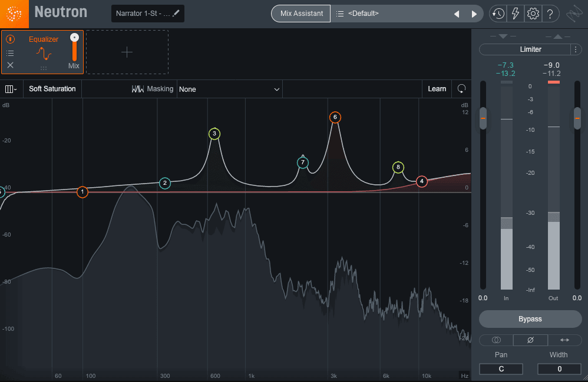Open the band view layout dropdown
The width and height of the screenshot is (588, 382).
click(x=11, y=89)
